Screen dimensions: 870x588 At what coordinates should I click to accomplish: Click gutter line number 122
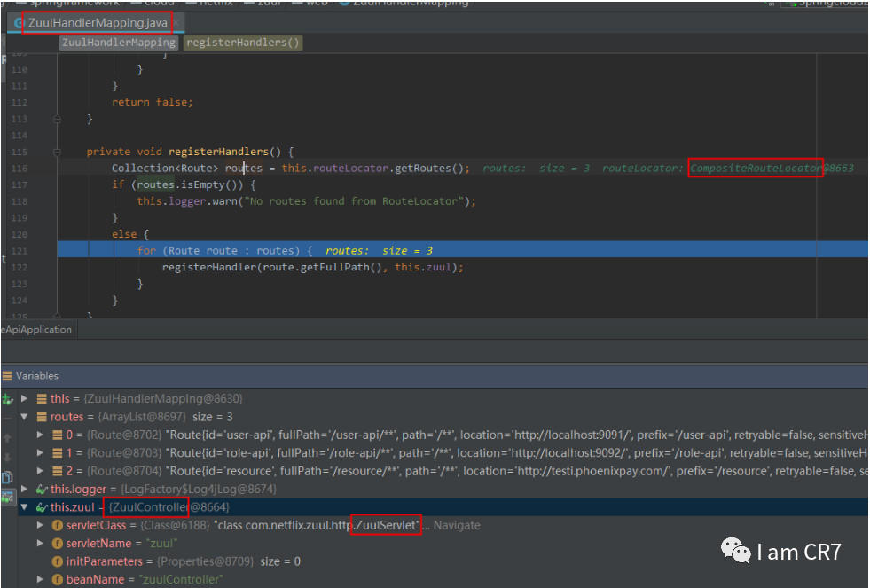[20, 268]
